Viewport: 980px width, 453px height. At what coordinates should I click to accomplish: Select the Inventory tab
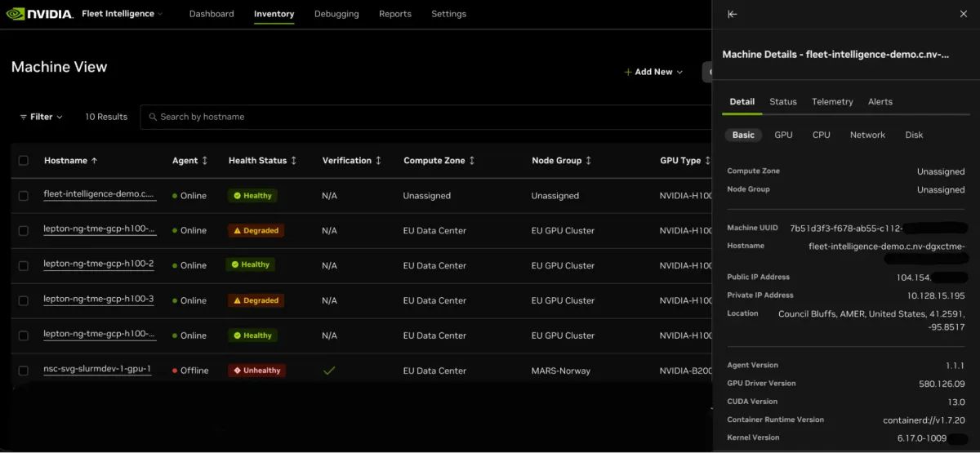[x=274, y=14]
